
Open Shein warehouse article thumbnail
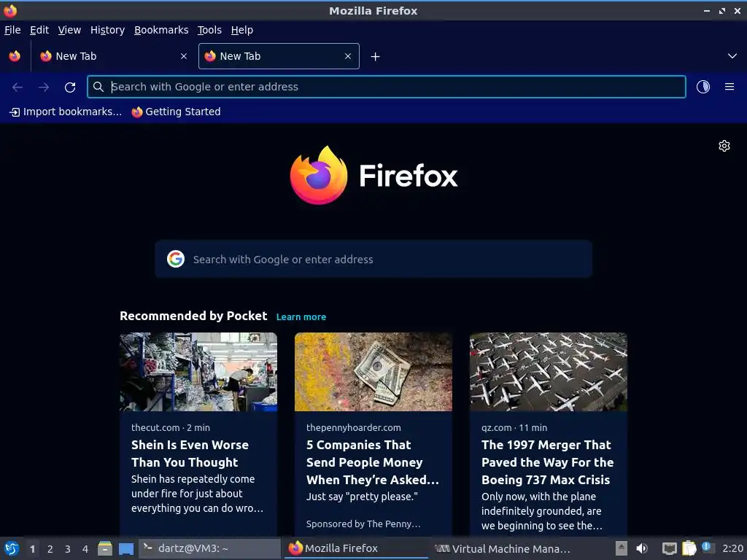point(198,372)
